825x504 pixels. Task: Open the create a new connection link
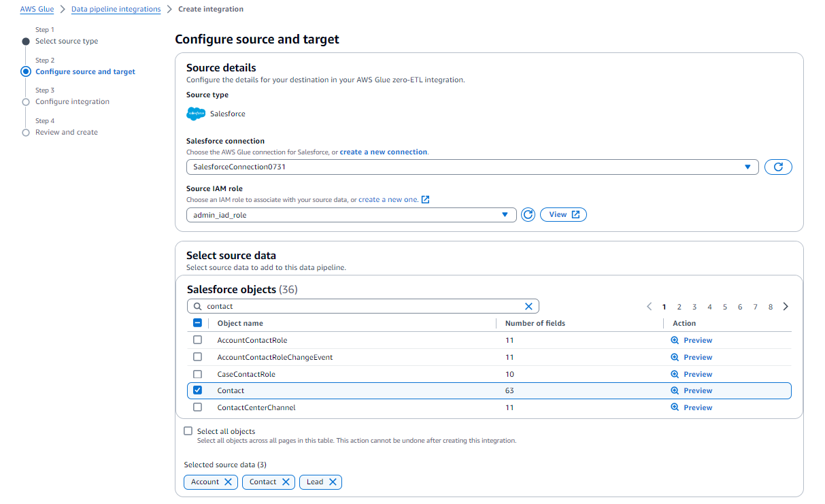tap(384, 152)
